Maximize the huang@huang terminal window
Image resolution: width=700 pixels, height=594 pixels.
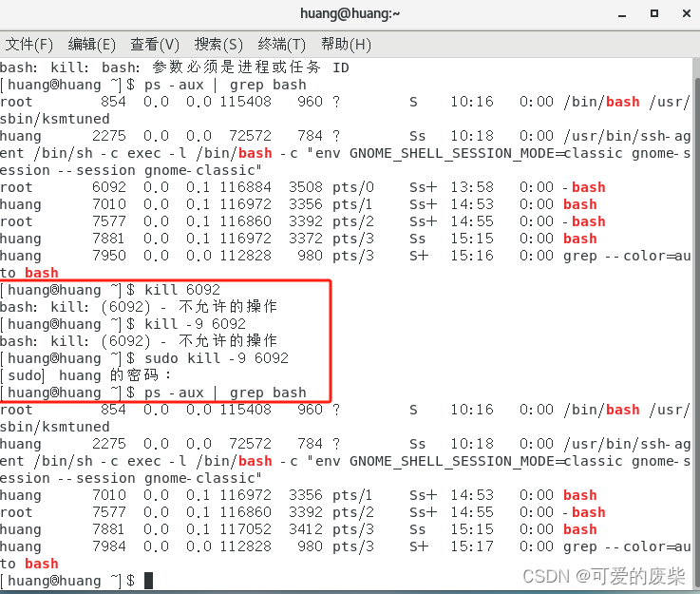[x=654, y=13]
